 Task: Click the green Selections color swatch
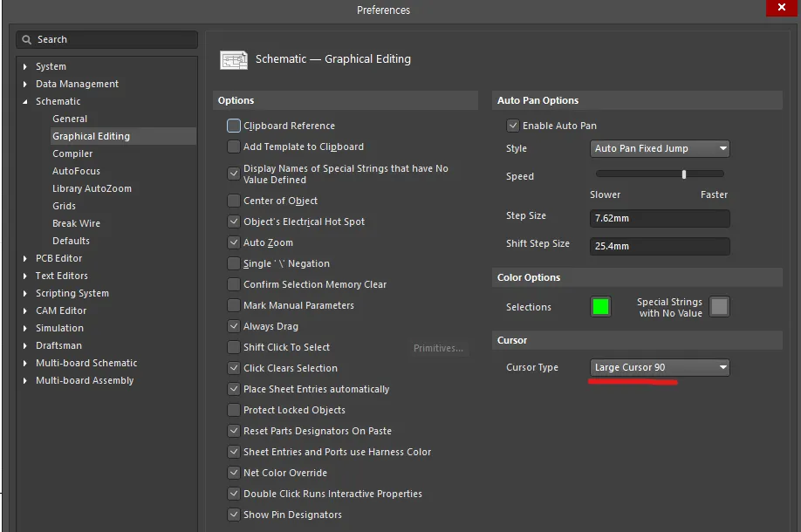click(600, 307)
